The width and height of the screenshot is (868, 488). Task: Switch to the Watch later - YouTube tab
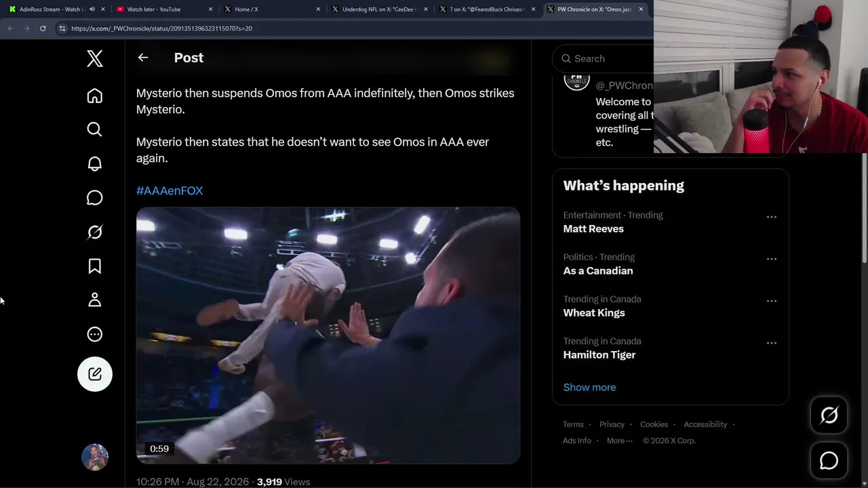(163, 9)
